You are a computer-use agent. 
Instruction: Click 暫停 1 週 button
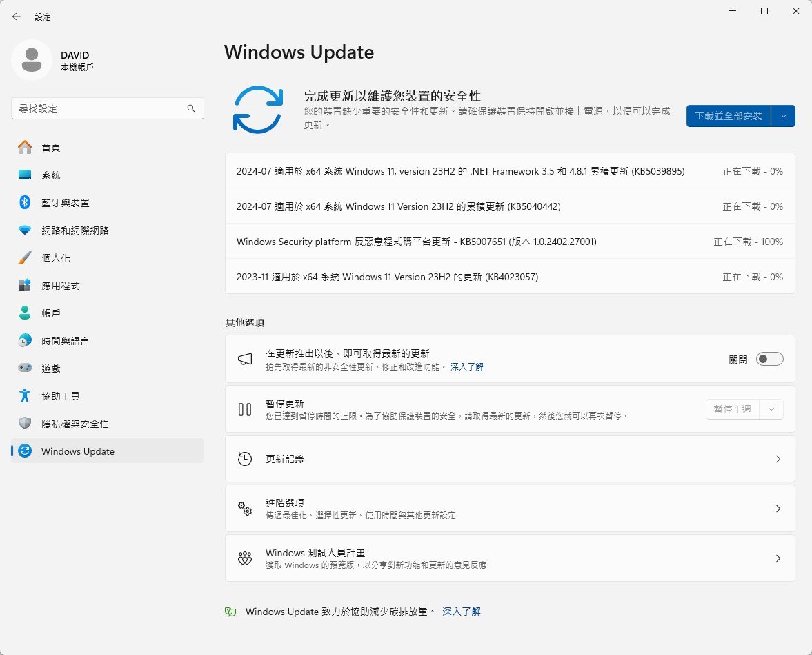(733, 409)
